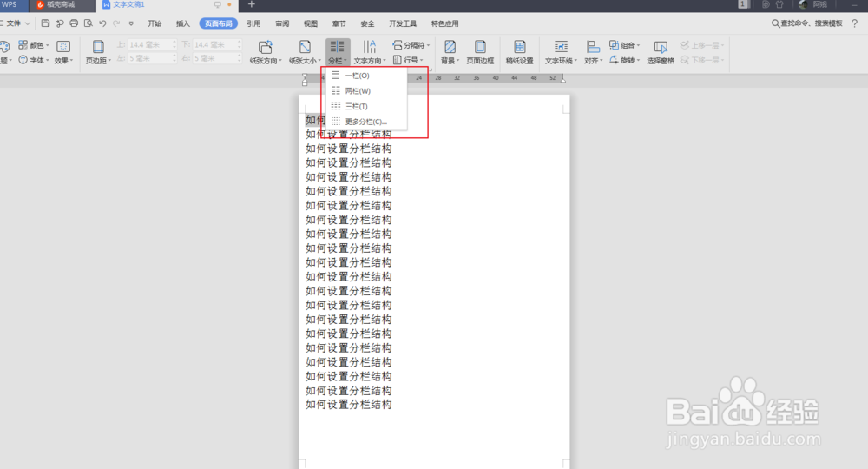This screenshot has width=868, height=469.
Task: Open the 选择窗格 selection pane
Action: tap(661, 52)
